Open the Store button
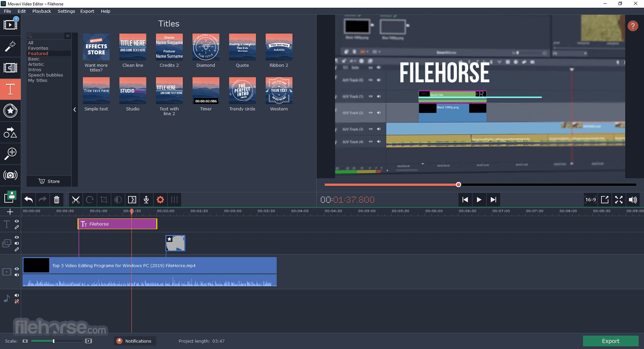This screenshot has width=644, height=349. tap(49, 181)
